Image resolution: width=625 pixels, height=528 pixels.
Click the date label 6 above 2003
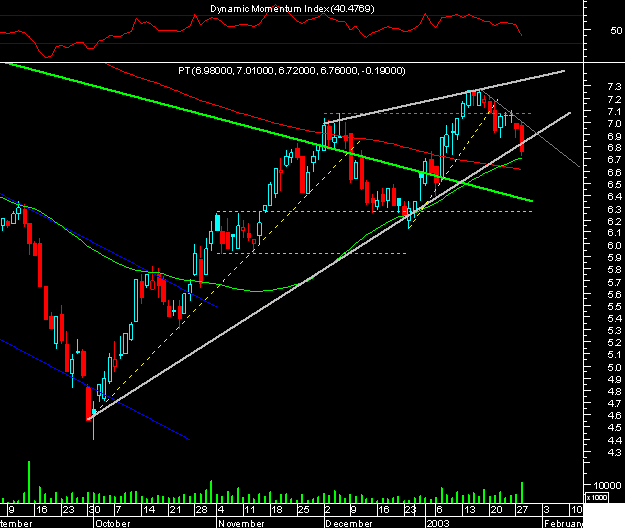[x=439, y=510]
